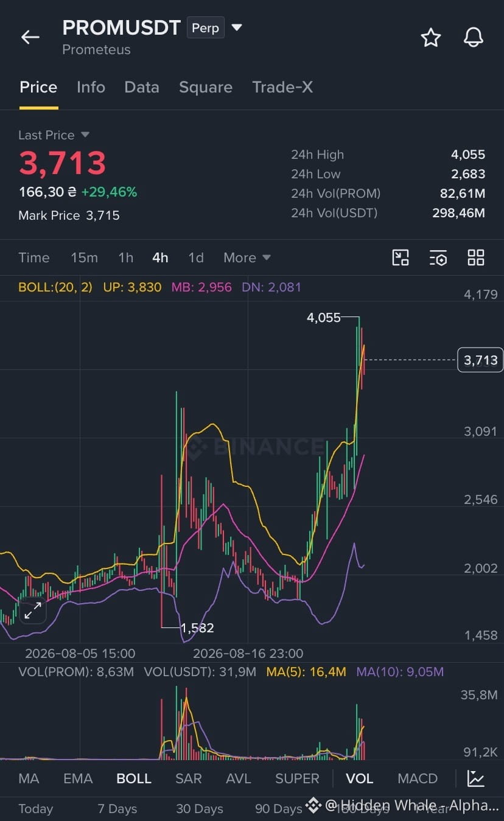Tap the large red 3,713 last price
This screenshot has width=504, height=821.
click(x=63, y=163)
